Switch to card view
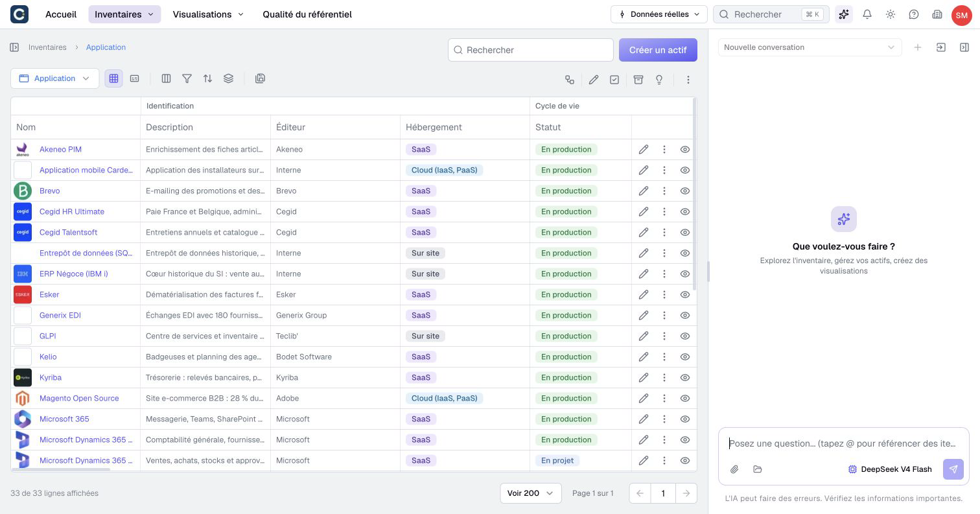The width and height of the screenshot is (980, 514). pos(134,78)
